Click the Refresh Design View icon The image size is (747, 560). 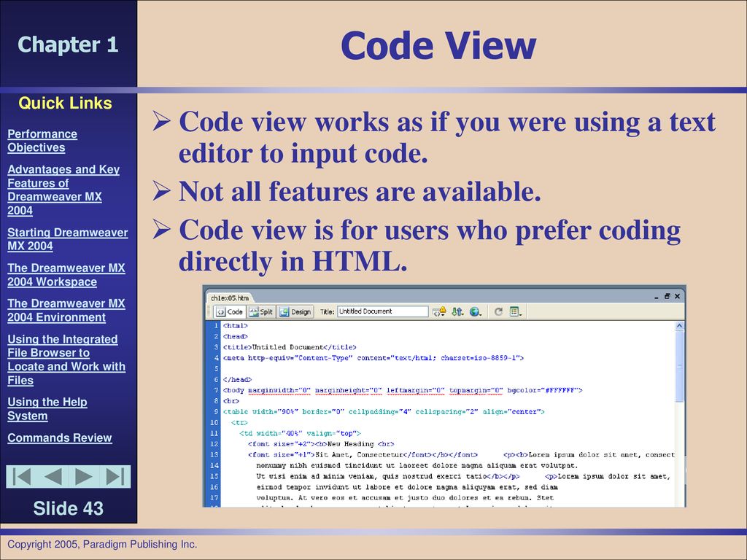click(x=498, y=312)
